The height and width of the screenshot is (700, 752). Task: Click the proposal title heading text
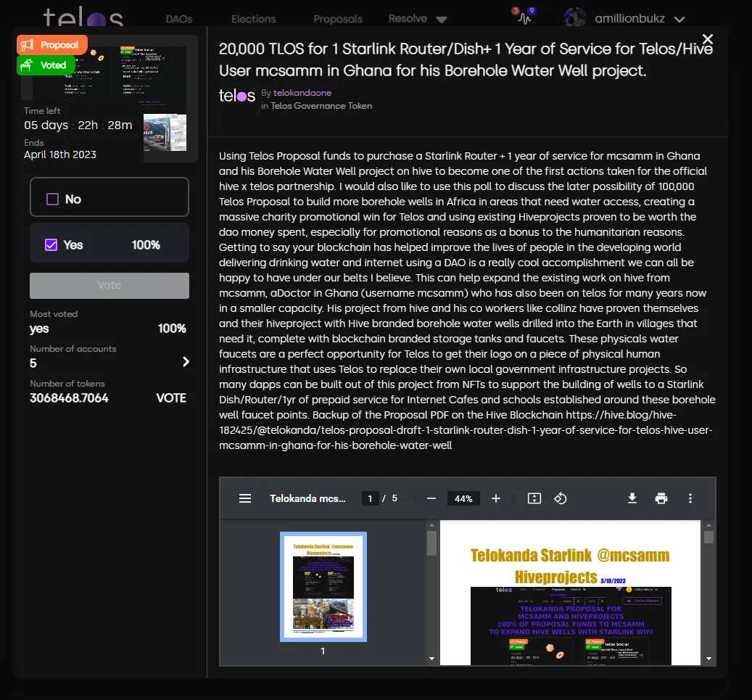click(x=466, y=59)
